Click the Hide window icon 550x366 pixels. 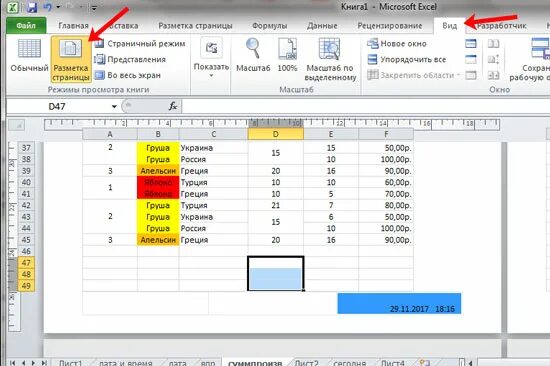point(471,59)
